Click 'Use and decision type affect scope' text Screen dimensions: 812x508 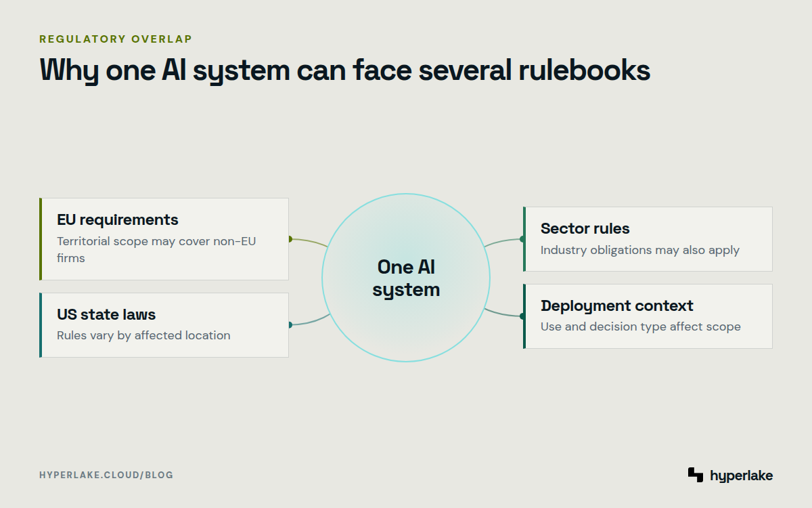[641, 326]
